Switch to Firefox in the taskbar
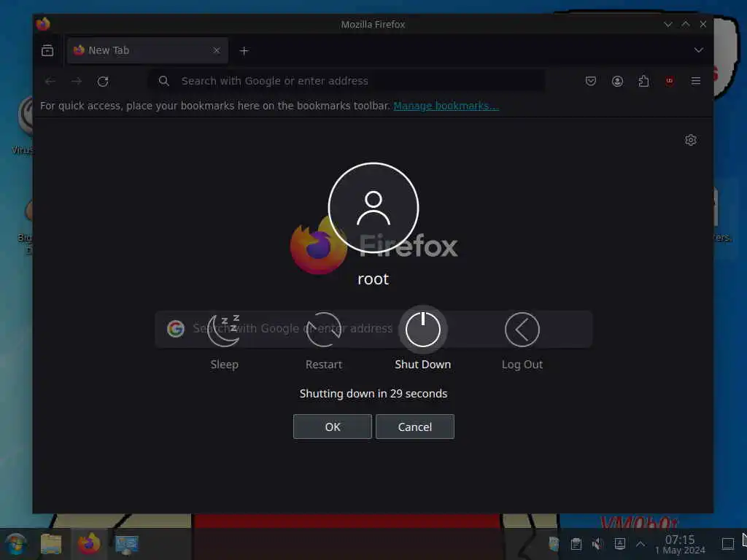This screenshot has height=560, width=747. pos(89,544)
